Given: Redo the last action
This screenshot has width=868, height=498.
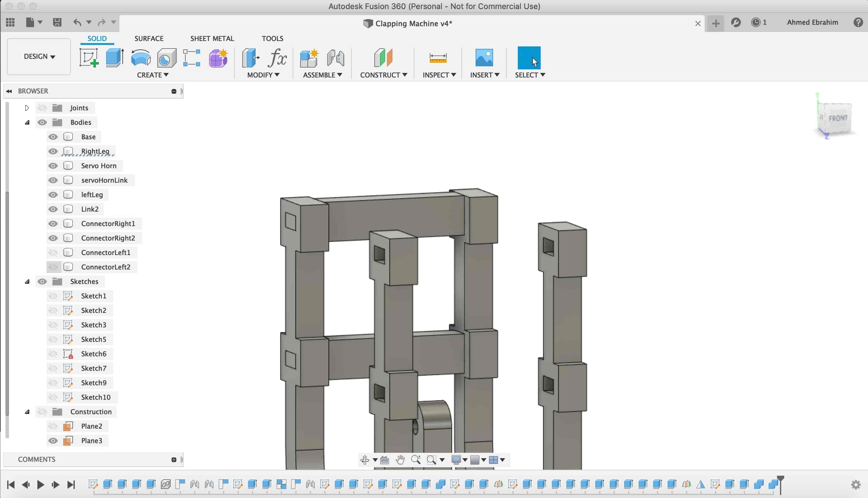Looking at the screenshot, I should (x=102, y=23).
